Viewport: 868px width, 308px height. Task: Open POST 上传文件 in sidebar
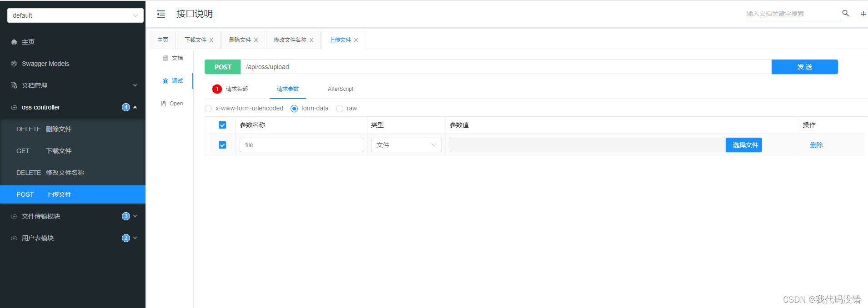pos(73,194)
